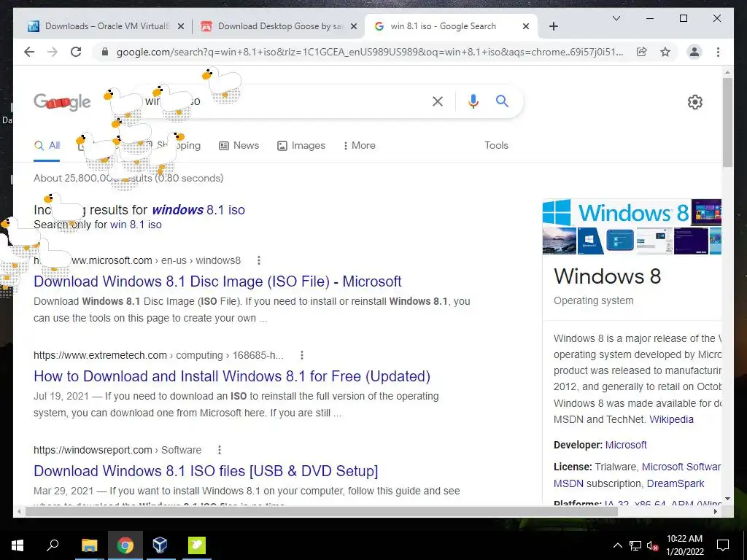Expand the tab search chevron

tap(616, 18)
